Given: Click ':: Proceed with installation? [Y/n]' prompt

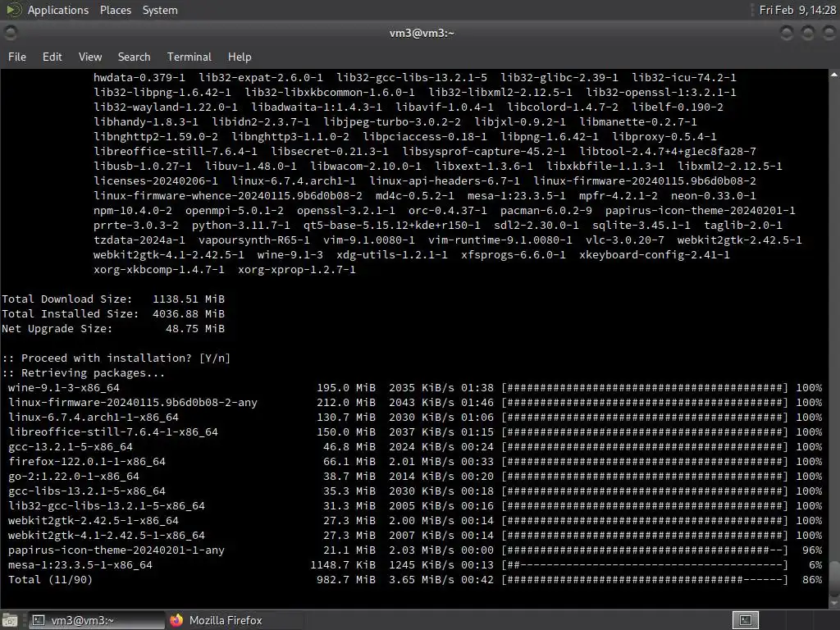Looking at the screenshot, I should 116,358.
